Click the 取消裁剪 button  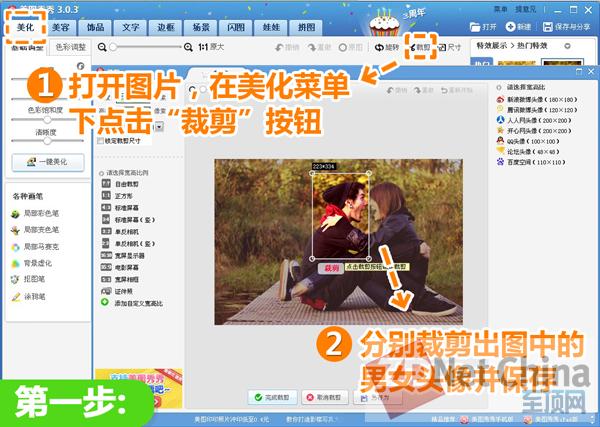tap(324, 398)
